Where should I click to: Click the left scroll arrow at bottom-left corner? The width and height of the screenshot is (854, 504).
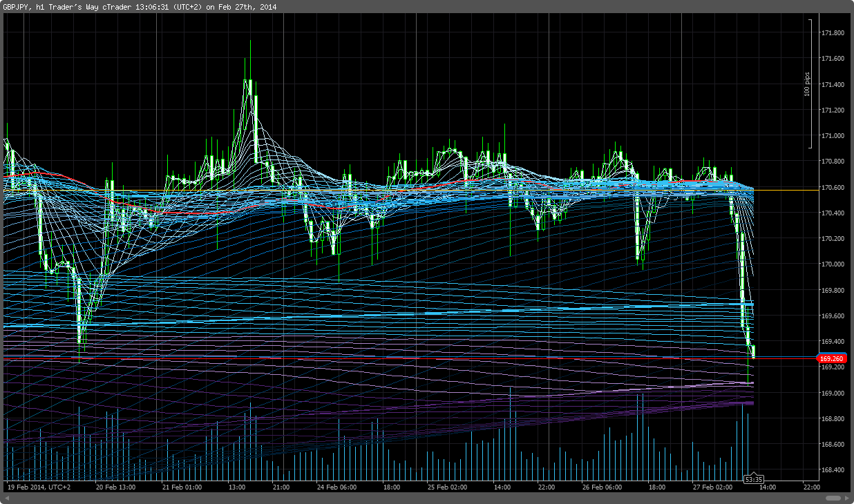coord(6,498)
